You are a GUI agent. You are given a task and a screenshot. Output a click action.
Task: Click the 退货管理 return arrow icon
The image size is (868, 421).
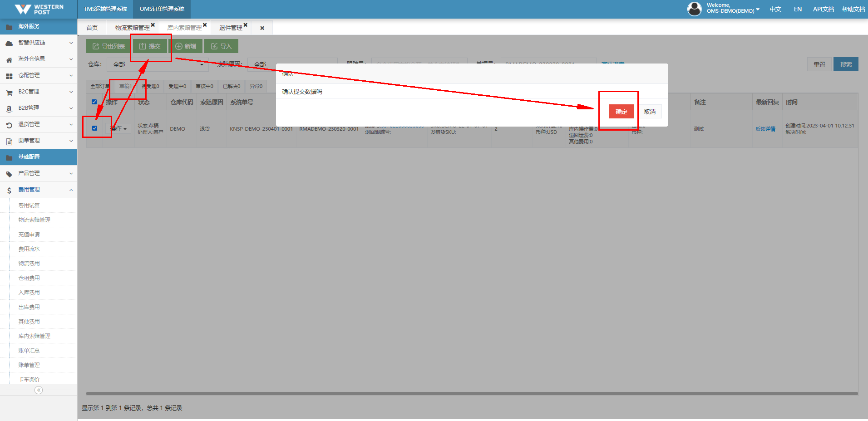point(9,125)
